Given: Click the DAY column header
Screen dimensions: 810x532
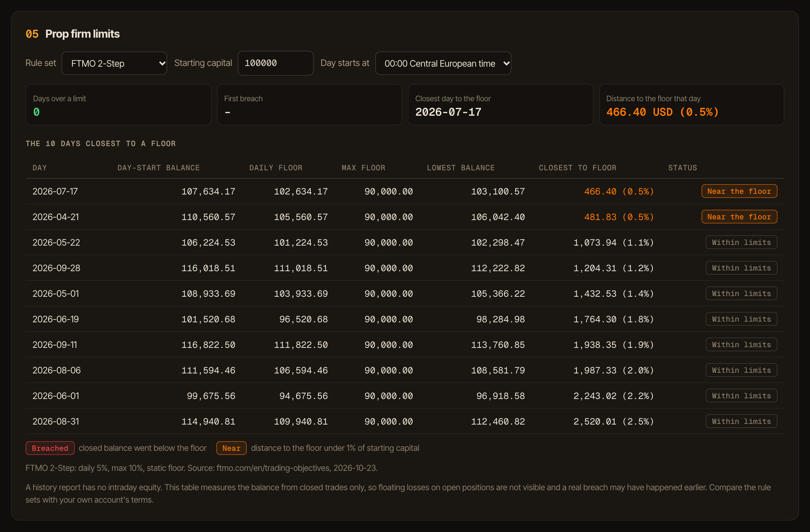Looking at the screenshot, I should pos(40,168).
